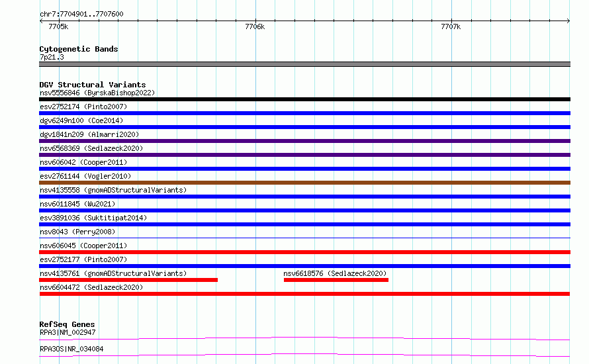
Task: Click the 7706k ruler tick label
Action: 255,26
